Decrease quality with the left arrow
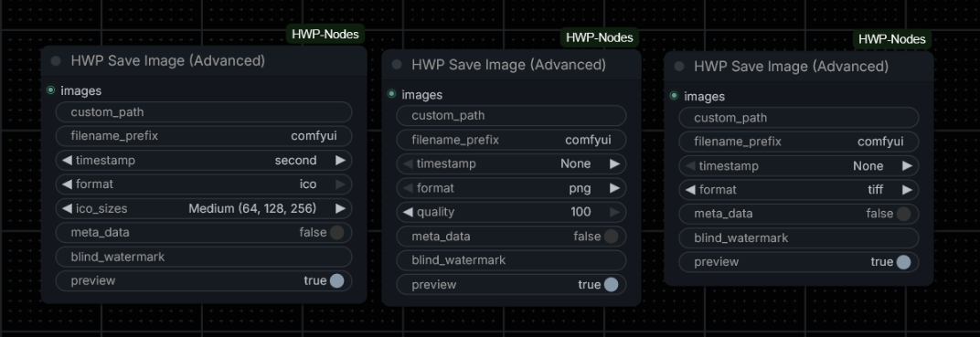 [408, 212]
